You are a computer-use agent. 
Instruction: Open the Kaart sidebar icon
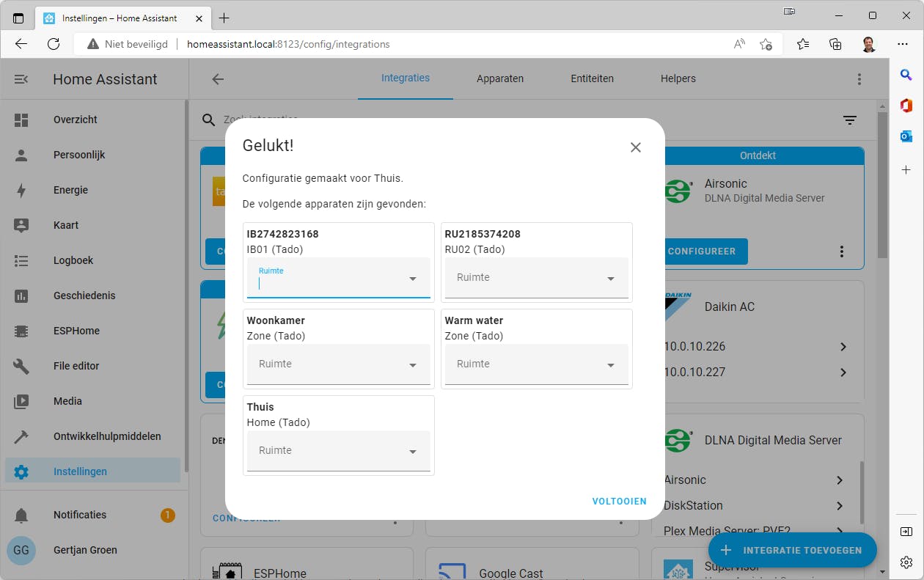[x=21, y=225]
